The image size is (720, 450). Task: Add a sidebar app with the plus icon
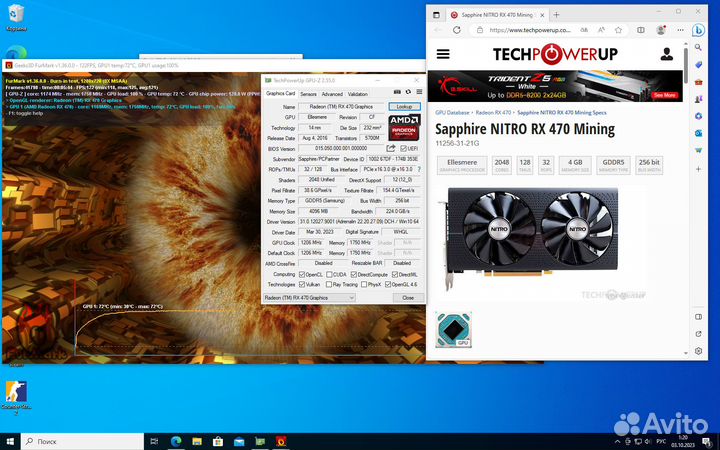pos(698,169)
